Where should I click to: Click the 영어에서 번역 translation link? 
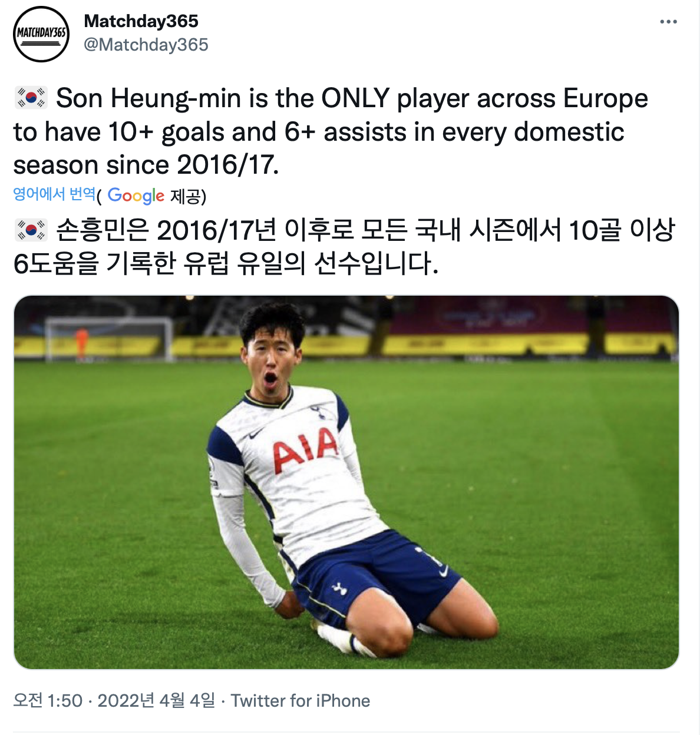[x=54, y=194]
